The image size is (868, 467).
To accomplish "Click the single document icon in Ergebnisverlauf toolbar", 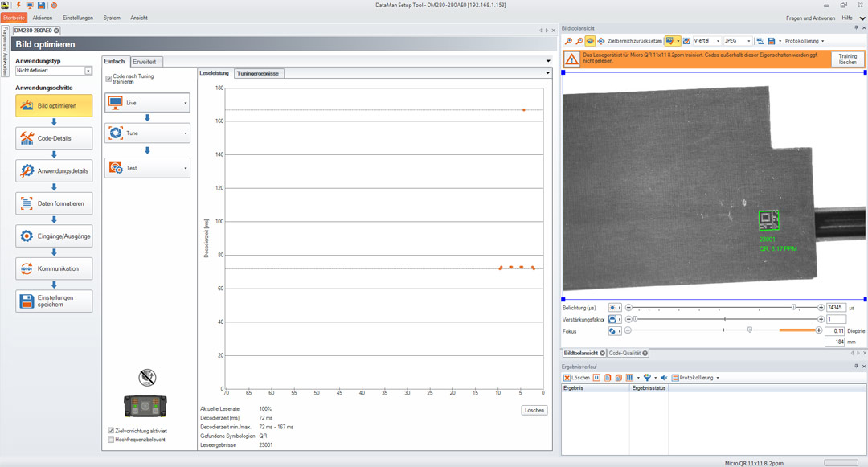I will [608, 377].
